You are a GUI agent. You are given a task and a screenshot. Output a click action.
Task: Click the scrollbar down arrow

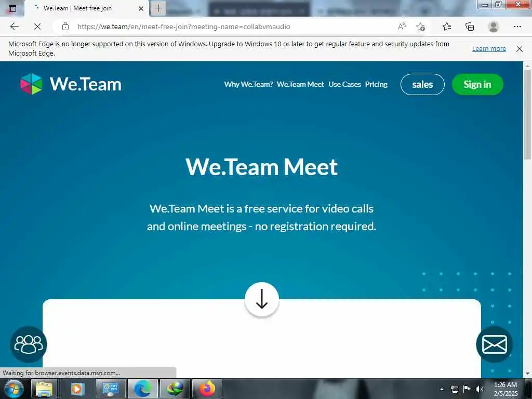tap(528, 374)
